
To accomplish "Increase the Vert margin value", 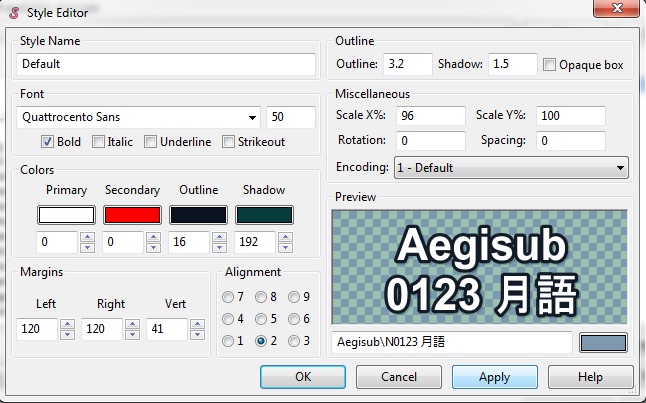I will click(x=197, y=324).
